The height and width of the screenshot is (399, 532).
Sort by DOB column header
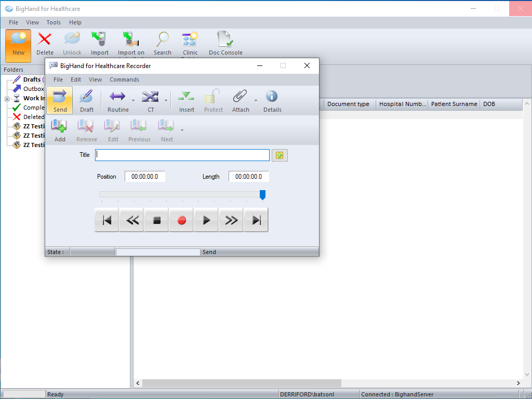click(501, 104)
